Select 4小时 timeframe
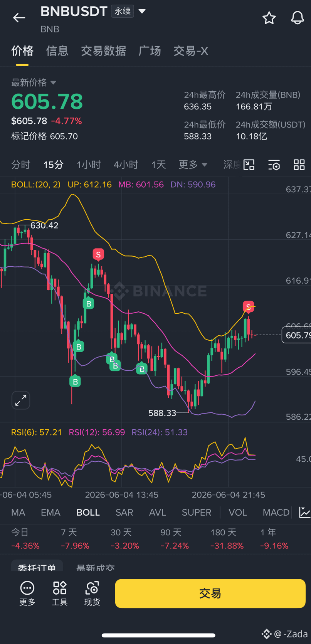 pyautogui.click(x=126, y=165)
